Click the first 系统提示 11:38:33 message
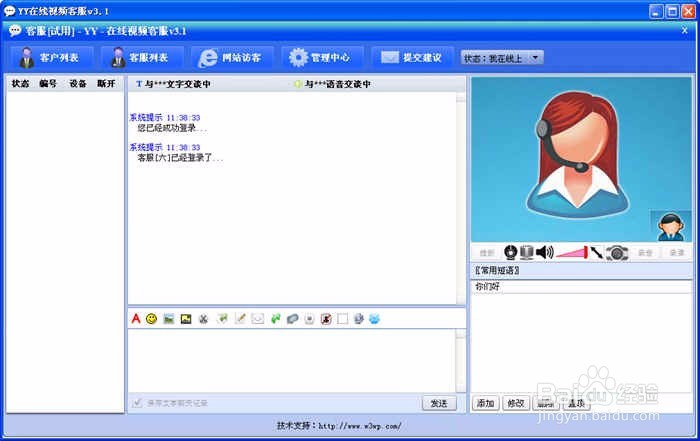Viewport: 700px width, 441px height. (165, 118)
